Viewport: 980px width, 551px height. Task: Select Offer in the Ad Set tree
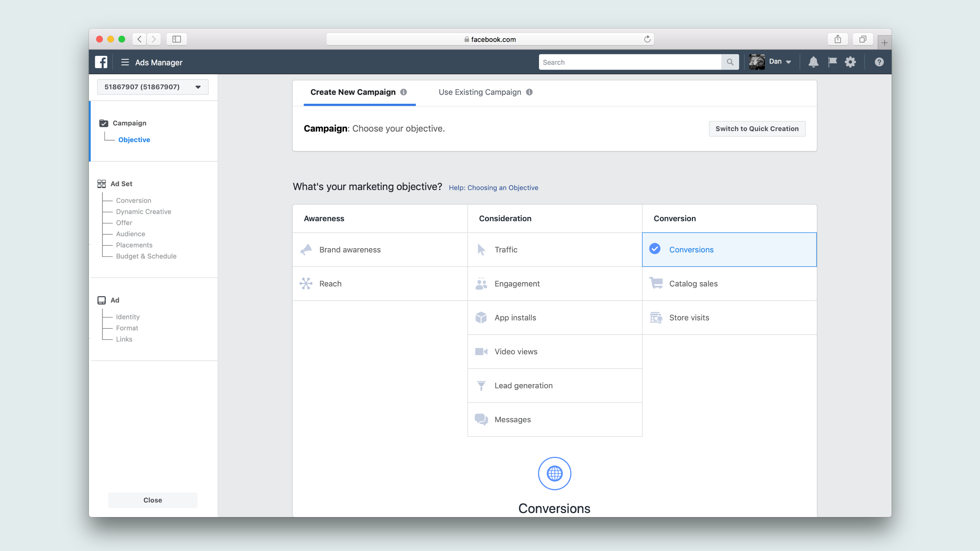coord(124,222)
